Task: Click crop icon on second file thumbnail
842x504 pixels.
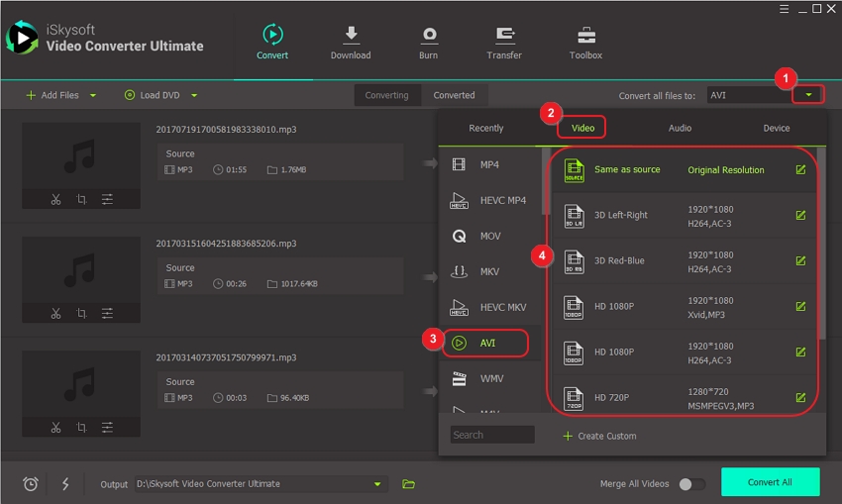Action: click(81, 314)
